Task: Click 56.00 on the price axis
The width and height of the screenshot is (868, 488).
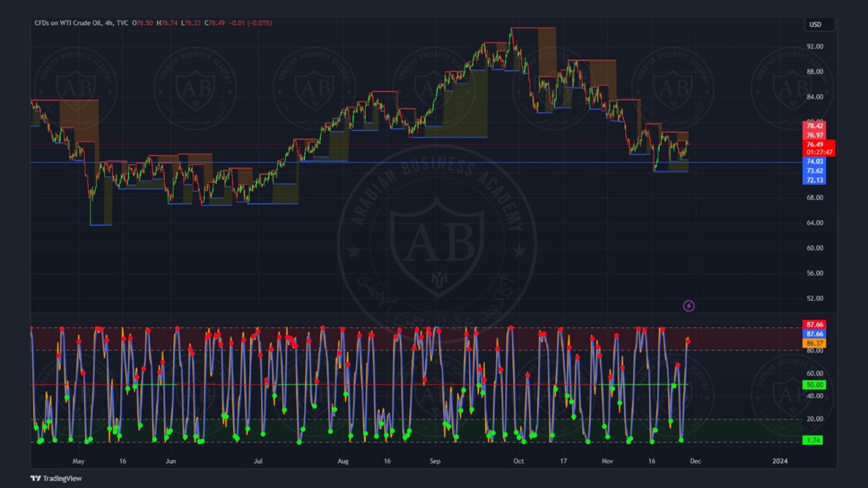Action: point(815,273)
